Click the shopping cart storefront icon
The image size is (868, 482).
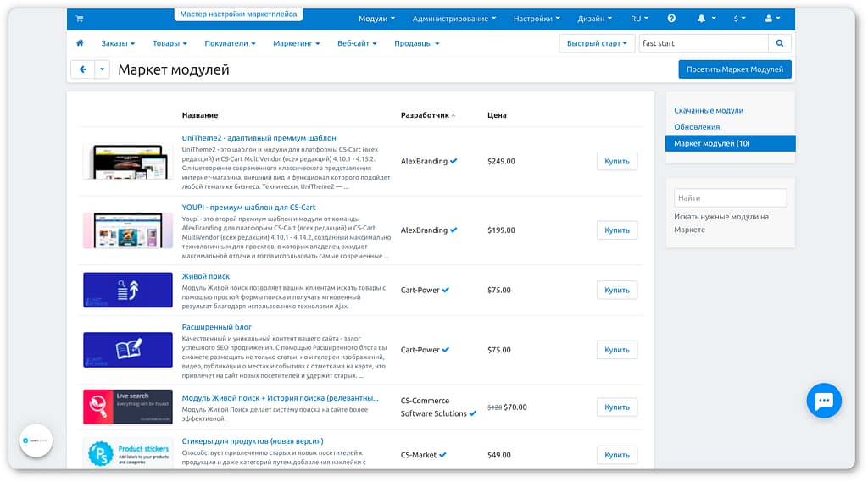[x=80, y=19]
